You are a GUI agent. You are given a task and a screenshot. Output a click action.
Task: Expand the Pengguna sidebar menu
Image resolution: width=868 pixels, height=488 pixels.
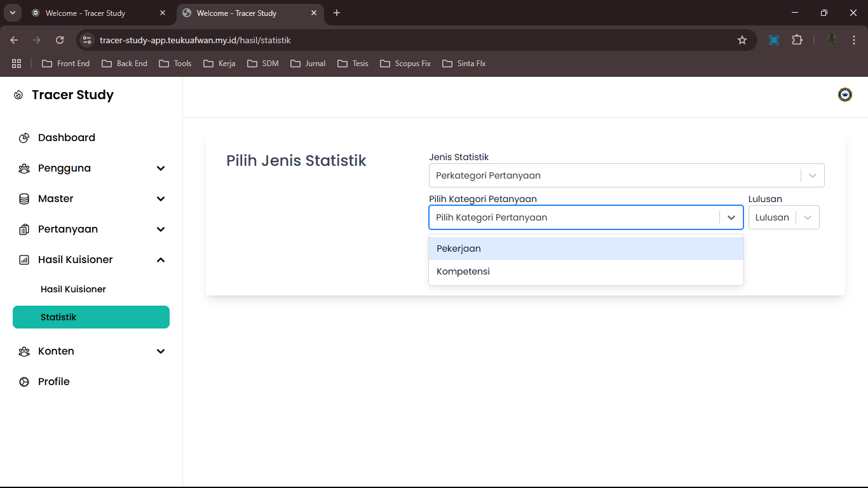161,168
